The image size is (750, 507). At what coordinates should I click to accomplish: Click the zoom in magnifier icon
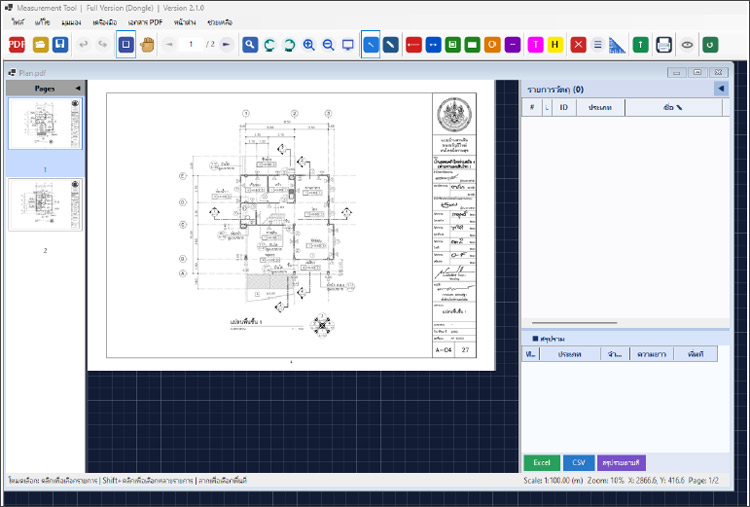coord(309,44)
